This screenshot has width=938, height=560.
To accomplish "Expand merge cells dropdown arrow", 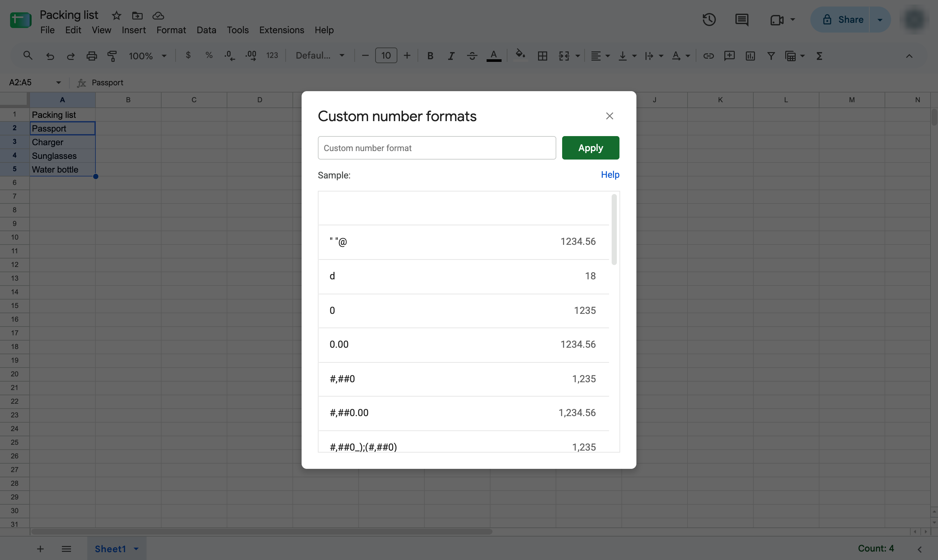I will [x=577, y=56].
